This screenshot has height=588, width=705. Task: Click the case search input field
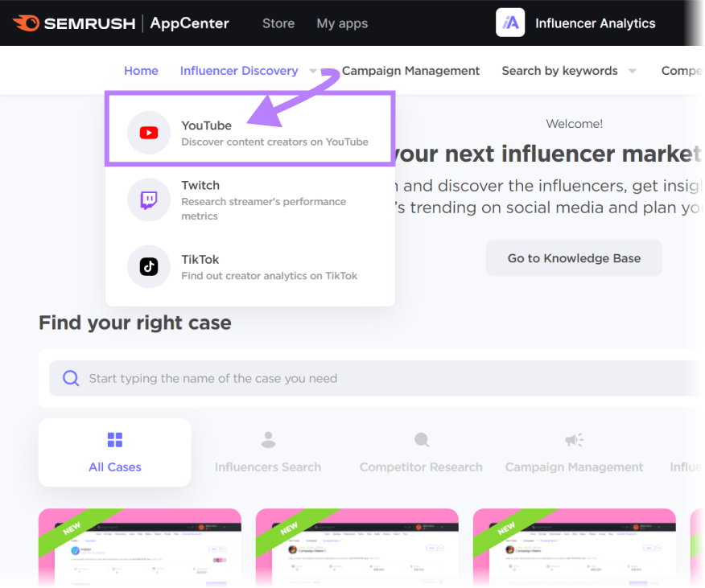pos(322,377)
